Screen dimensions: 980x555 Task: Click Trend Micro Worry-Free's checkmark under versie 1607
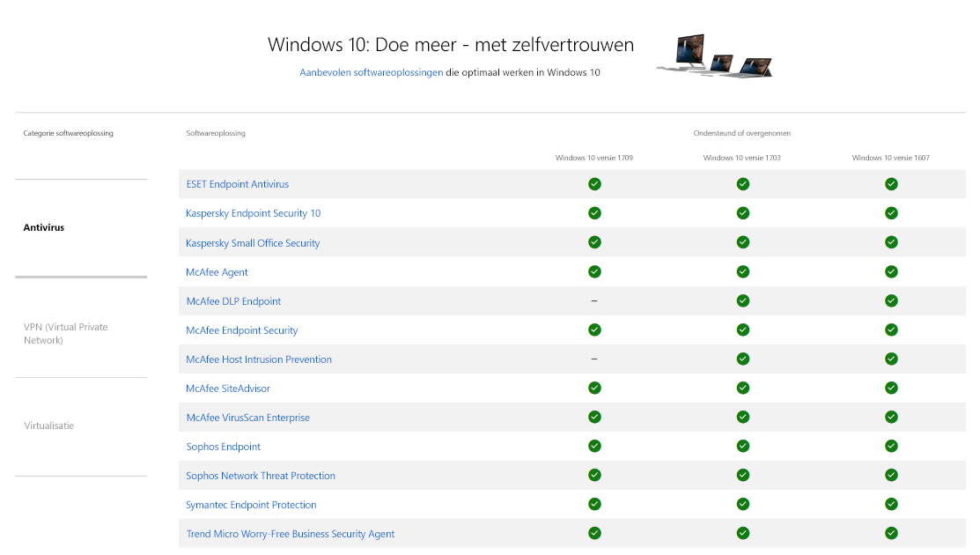[x=891, y=533]
